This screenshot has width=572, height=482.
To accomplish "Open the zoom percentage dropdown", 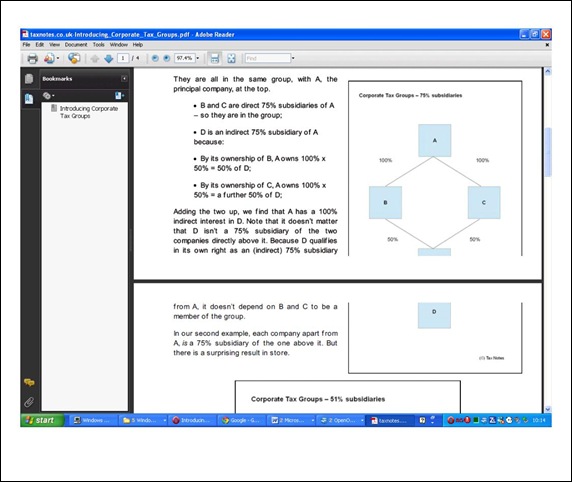I will 198,58.
